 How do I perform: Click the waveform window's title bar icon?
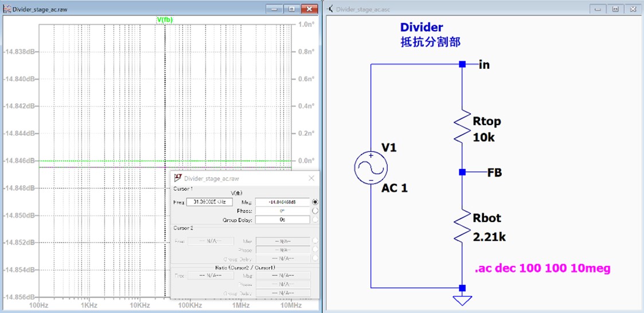tap(7, 10)
